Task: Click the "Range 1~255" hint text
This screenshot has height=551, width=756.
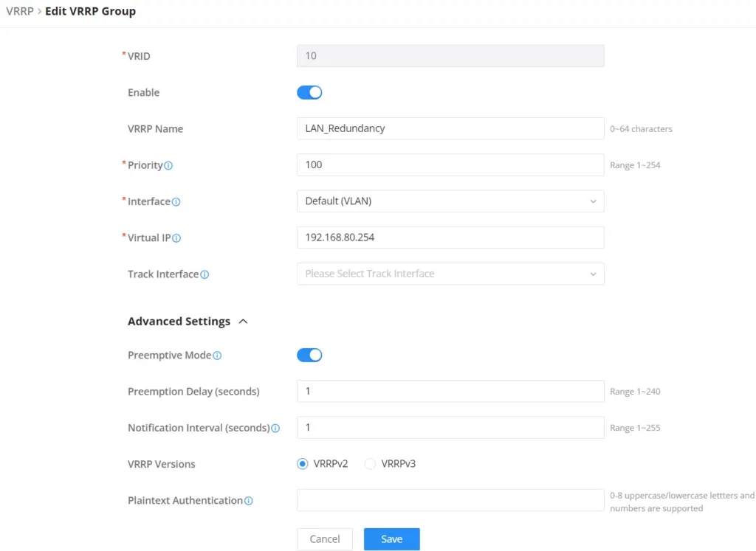Action: point(635,428)
